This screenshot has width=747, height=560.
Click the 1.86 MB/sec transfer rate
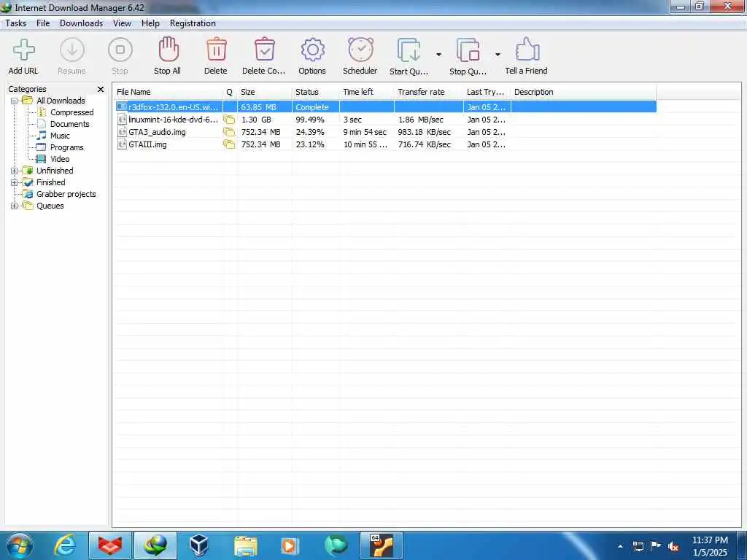[421, 120]
